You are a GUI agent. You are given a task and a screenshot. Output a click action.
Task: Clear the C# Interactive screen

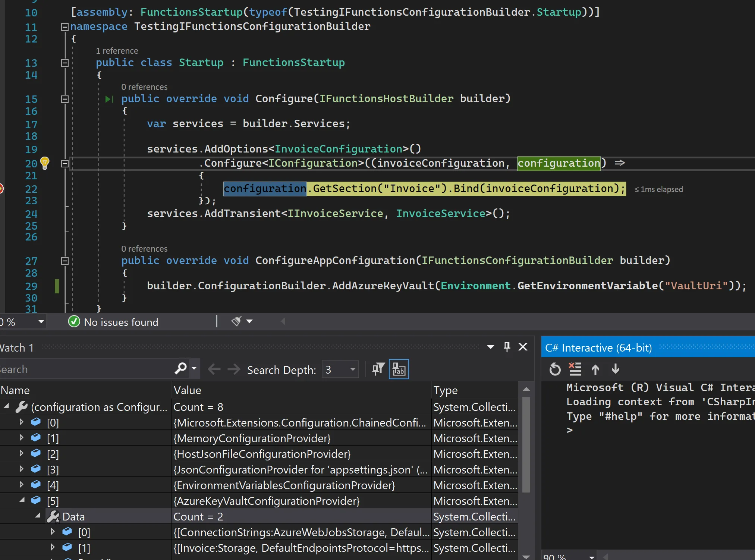click(x=575, y=369)
